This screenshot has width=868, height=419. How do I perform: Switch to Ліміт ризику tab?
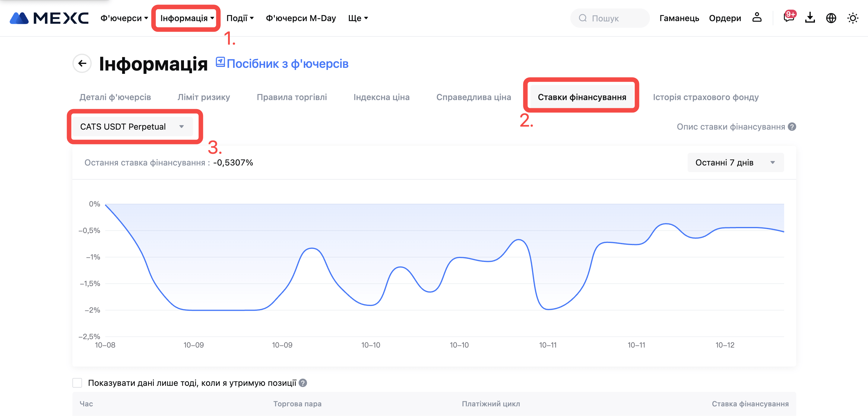click(x=204, y=97)
